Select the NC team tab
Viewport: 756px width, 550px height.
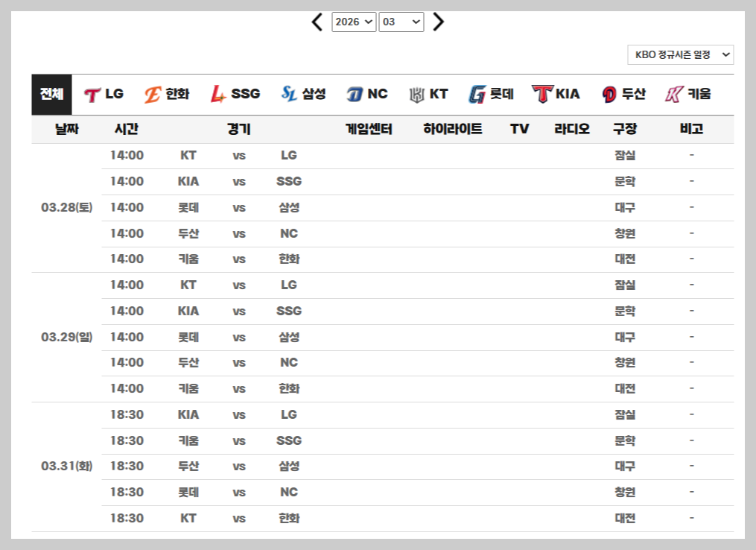point(367,94)
